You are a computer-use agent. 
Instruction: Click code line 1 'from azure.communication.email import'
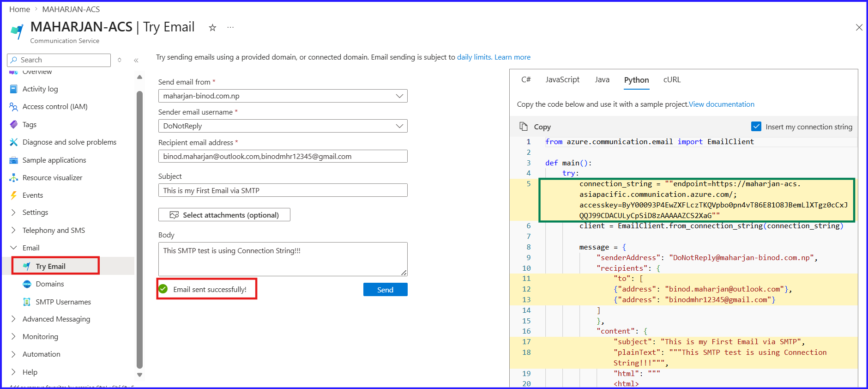click(650, 142)
